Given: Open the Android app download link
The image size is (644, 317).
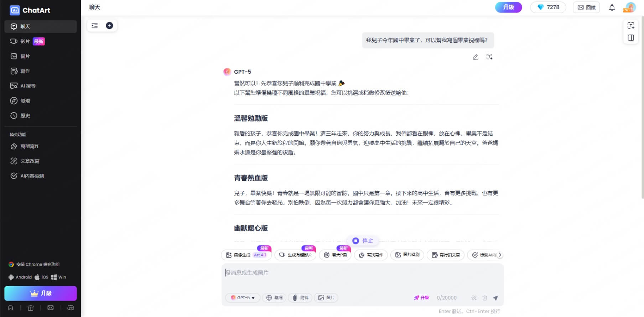Looking at the screenshot, I should (x=20, y=277).
